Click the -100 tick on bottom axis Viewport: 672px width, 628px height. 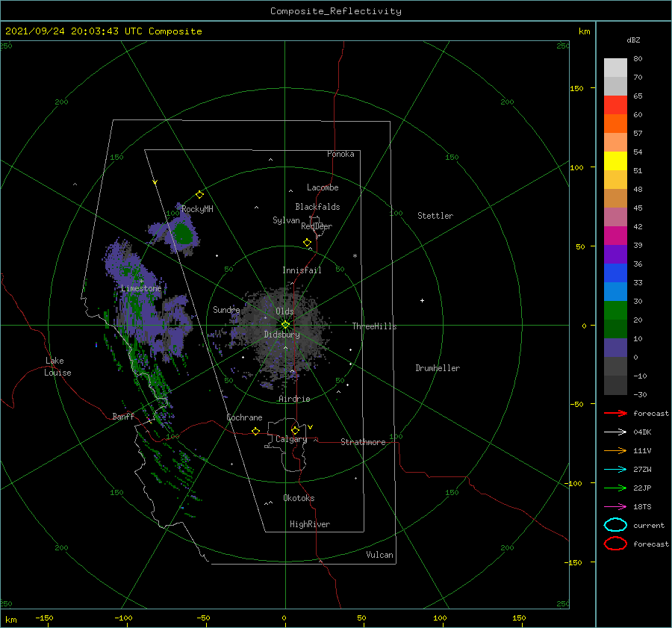tap(123, 618)
